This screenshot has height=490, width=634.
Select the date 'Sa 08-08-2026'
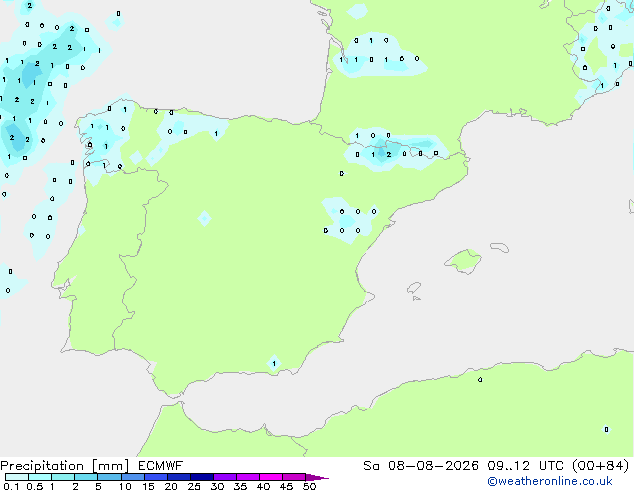point(421,466)
